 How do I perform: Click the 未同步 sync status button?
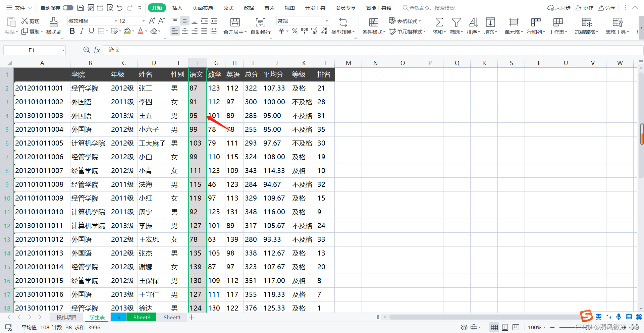pos(559,8)
